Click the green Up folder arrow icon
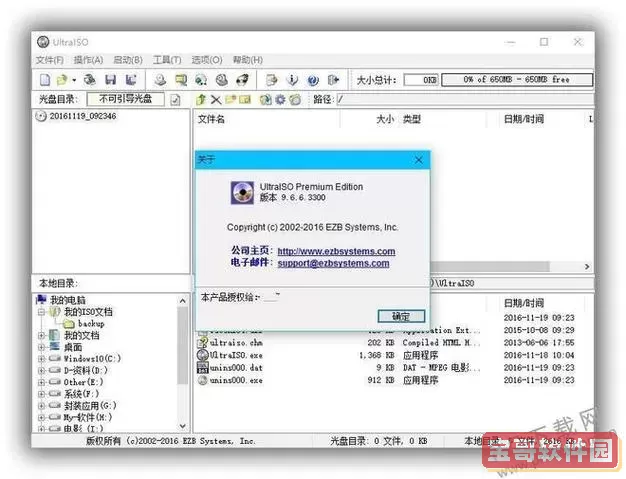Viewport: 626px width, 479px height. click(201, 99)
